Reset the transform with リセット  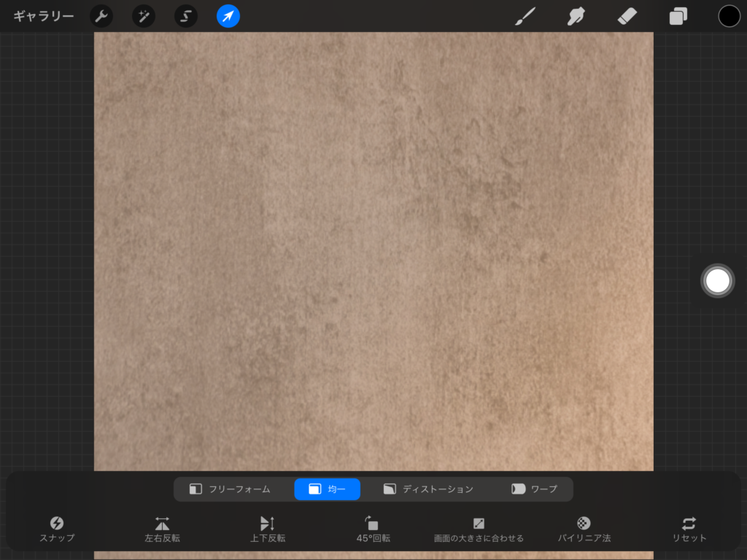point(689,529)
